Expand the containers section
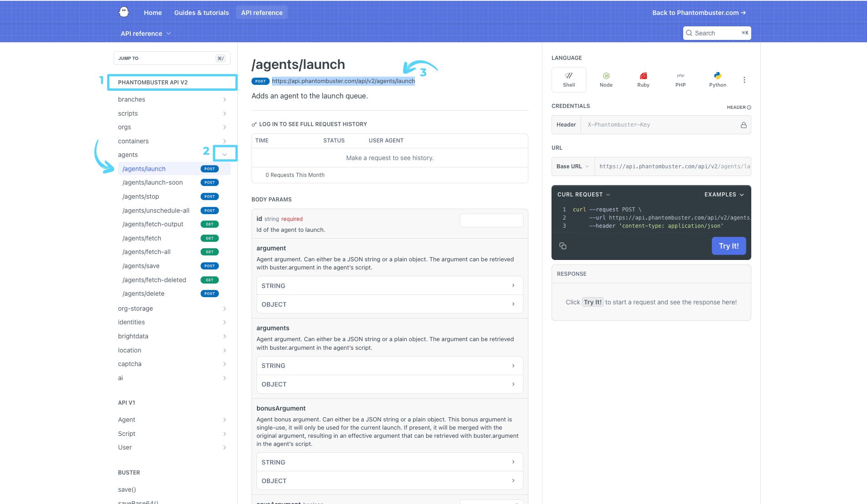The image size is (867, 504). 225,141
